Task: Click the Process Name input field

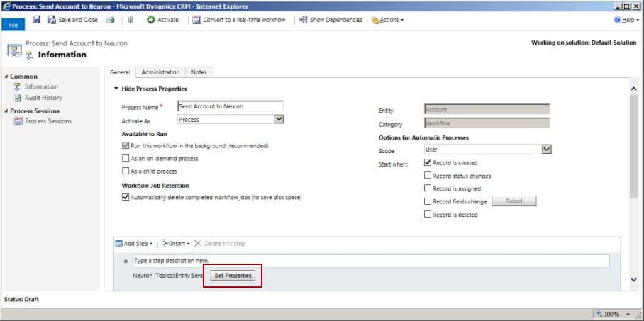Action: (x=231, y=106)
